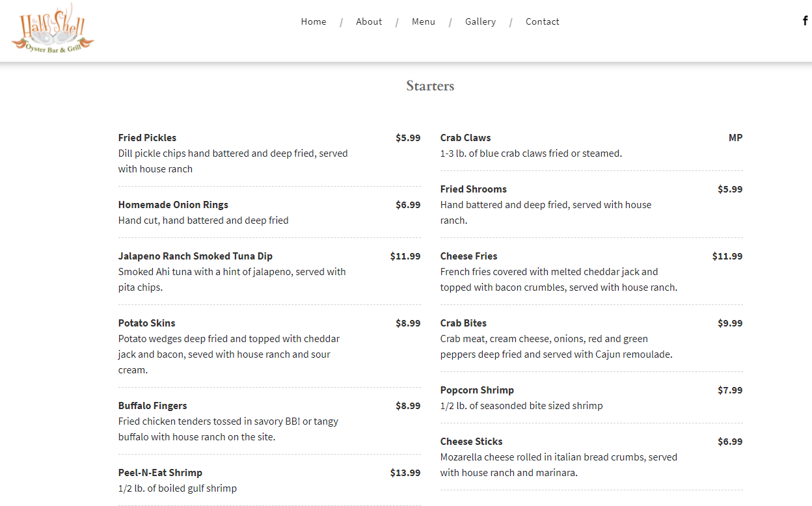Navigate to the Contact page
This screenshot has height=506, width=812.
tap(542, 21)
